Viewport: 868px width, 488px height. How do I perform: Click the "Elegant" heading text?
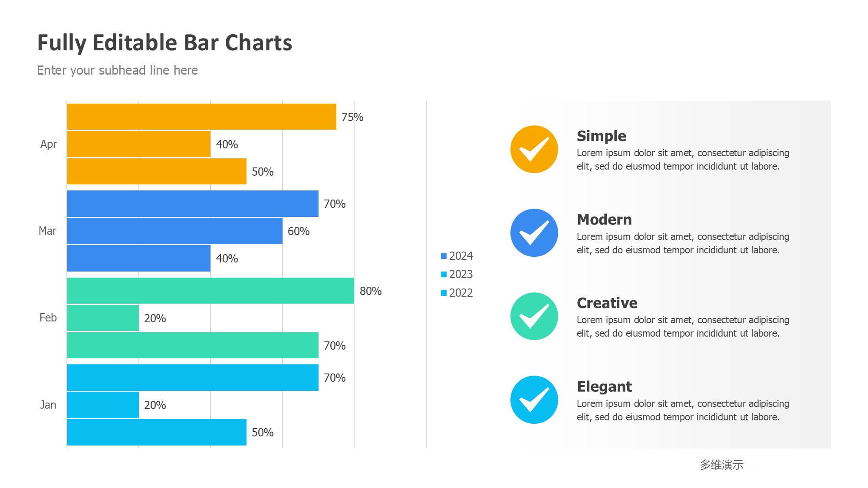click(604, 386)
